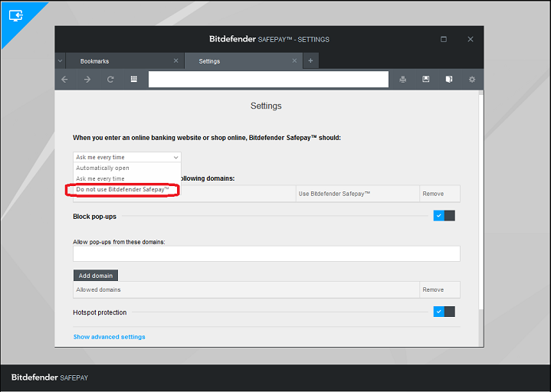This screenshot has height=392, width=551.
Task: Click the back navigation arrow
Action: pyautogui.click(x=64, y=80)
